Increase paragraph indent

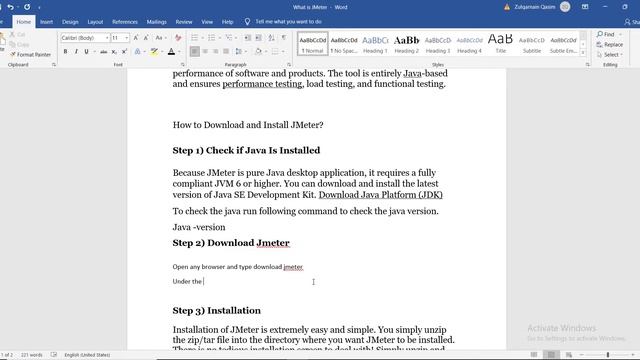pyautogui.click(x=258, y=38)
